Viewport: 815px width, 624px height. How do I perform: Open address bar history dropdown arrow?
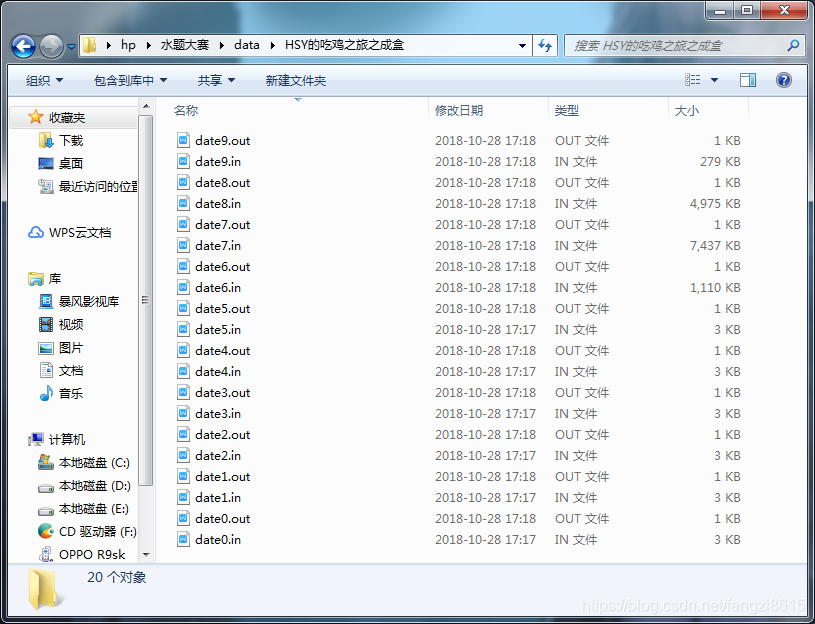pyautogui.click(x=523, y=45)
